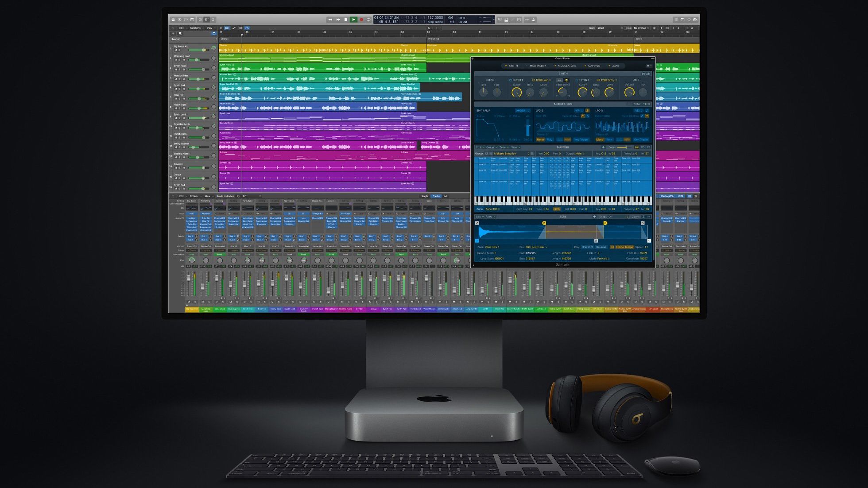868x488 pixels.
Task: Click the Stop transport button
Action: coord(346,19)
